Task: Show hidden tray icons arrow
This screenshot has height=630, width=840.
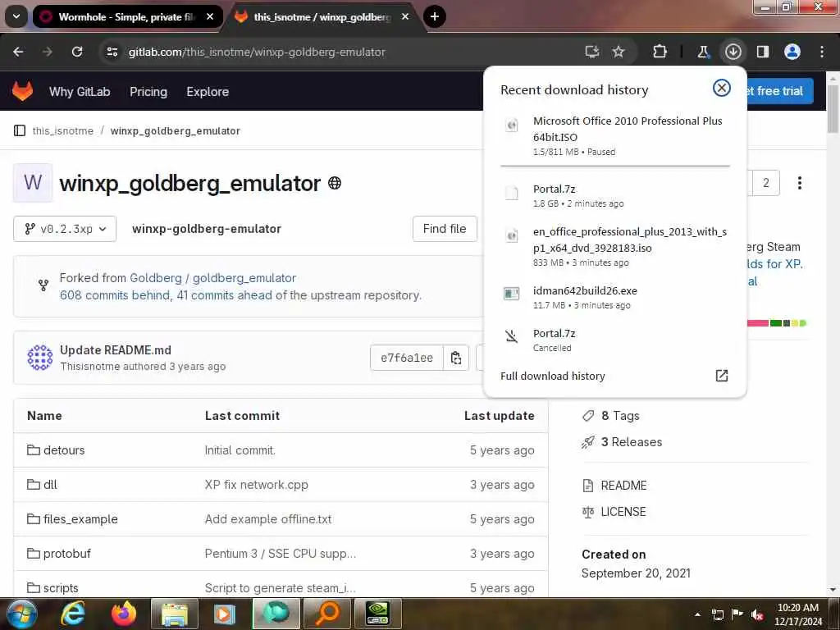Action: coord(697,614)
